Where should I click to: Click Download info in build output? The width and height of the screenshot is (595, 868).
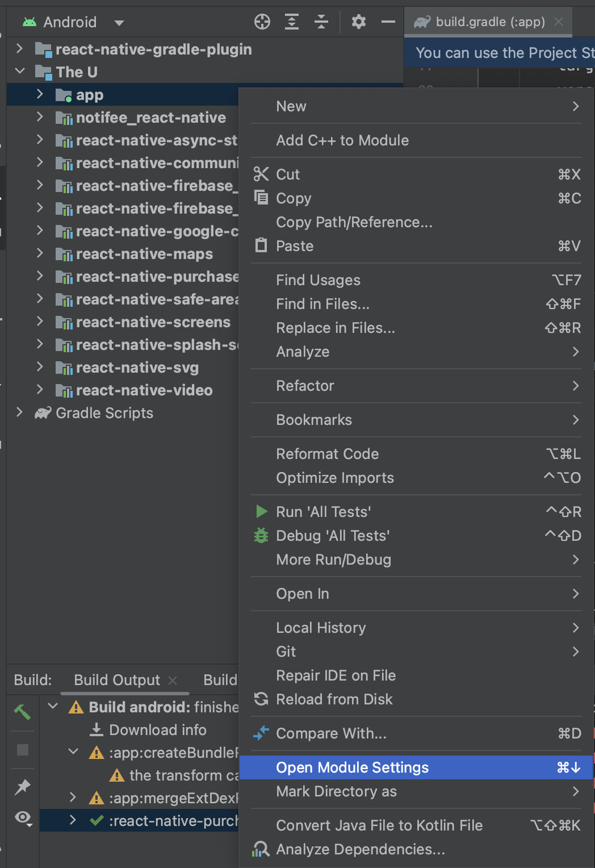157,730
